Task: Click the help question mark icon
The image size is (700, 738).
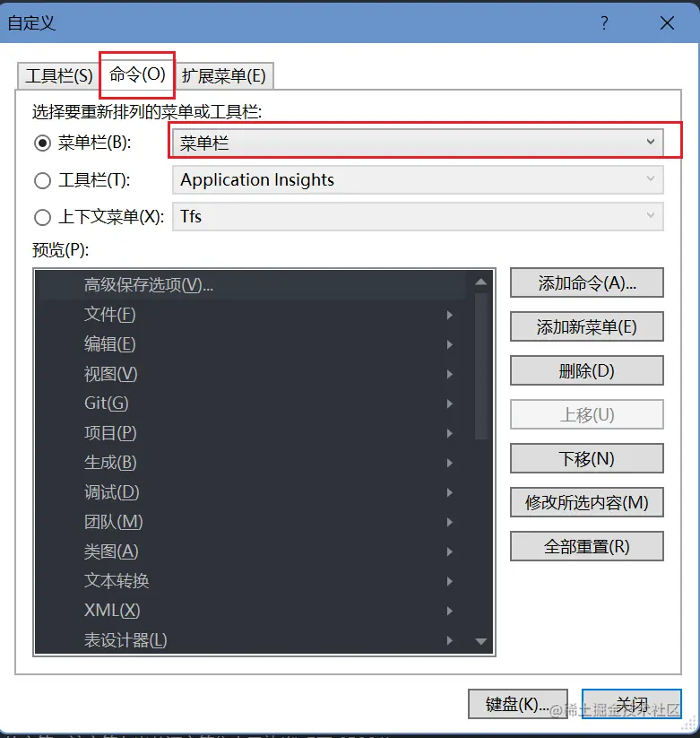Action: tap(604, 22)
